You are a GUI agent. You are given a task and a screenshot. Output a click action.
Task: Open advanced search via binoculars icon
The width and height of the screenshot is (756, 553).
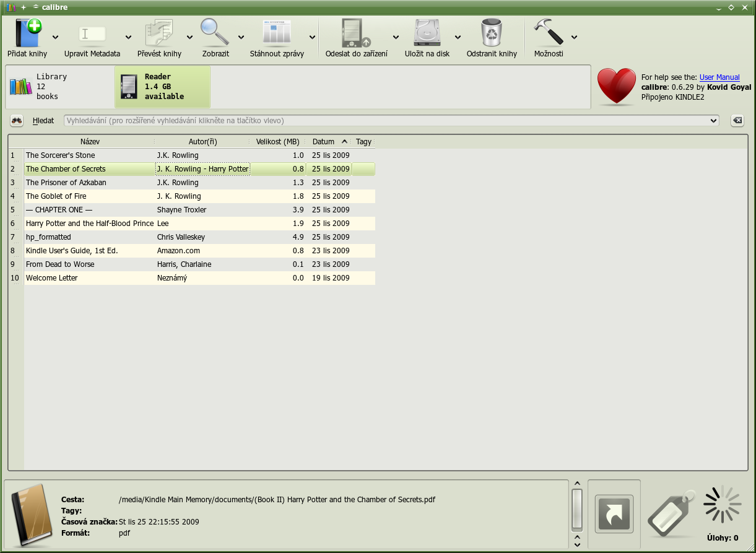[x=17, y=121]
